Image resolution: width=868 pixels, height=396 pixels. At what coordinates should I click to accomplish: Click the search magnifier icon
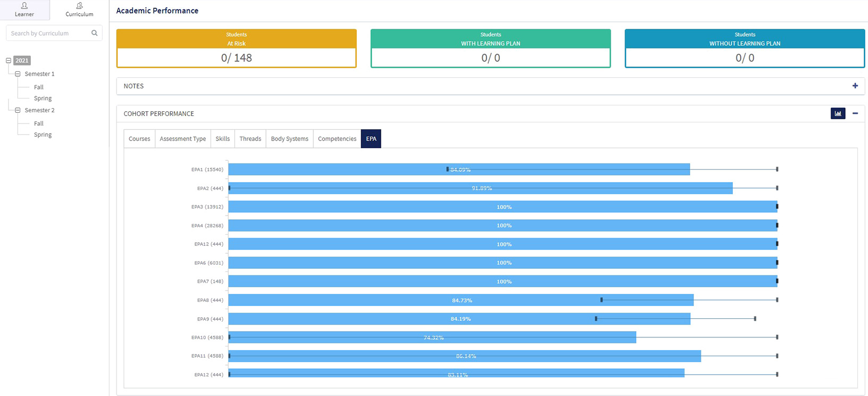[94, 33]
